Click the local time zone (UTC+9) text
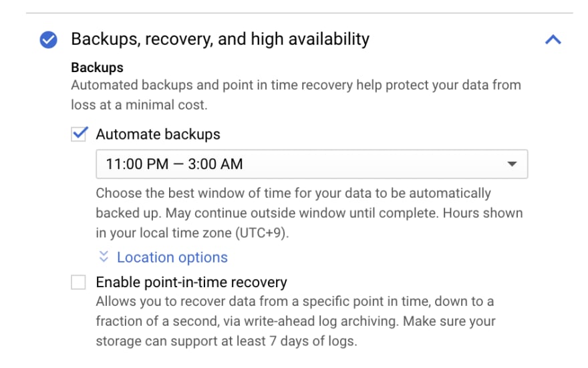This screenshot has height=368, width=588. [x=214, y=233]
